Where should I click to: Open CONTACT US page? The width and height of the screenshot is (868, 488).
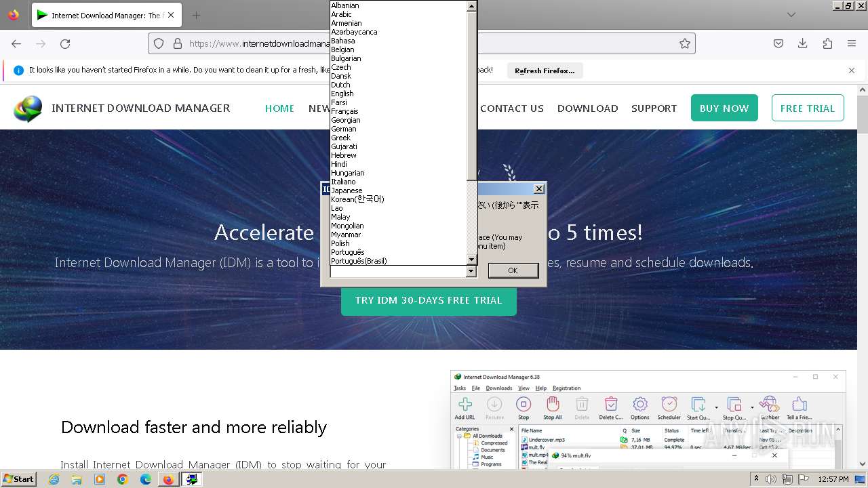[x=512, y=108]
